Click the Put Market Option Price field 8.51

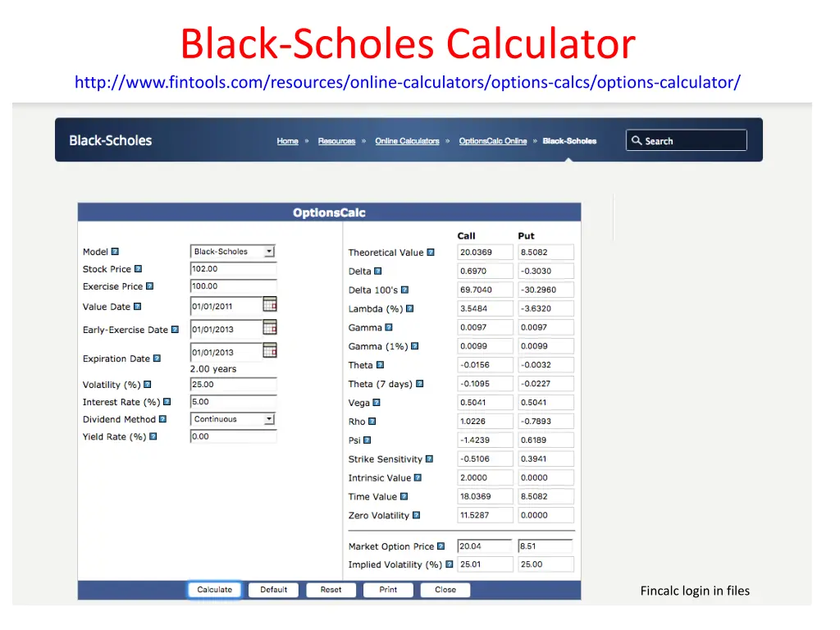pyautogui.click(x=546, y=546)
